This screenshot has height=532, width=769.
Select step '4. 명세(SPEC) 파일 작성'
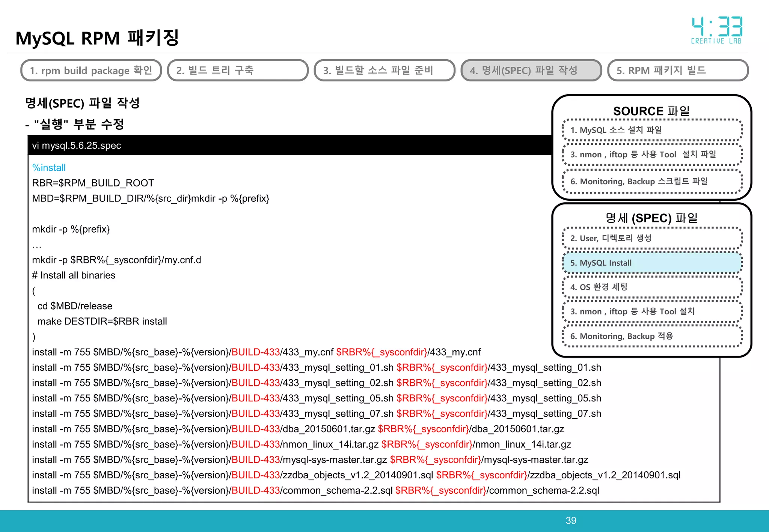(531, 70)
